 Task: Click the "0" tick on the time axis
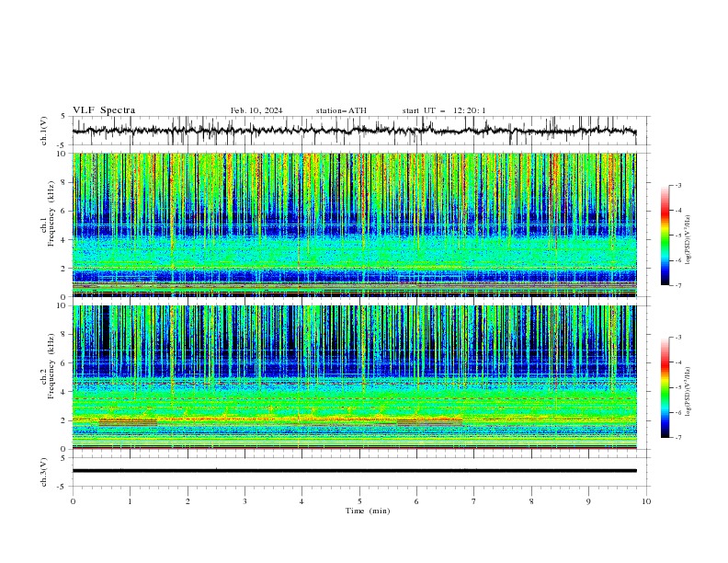tap(73, 501)
